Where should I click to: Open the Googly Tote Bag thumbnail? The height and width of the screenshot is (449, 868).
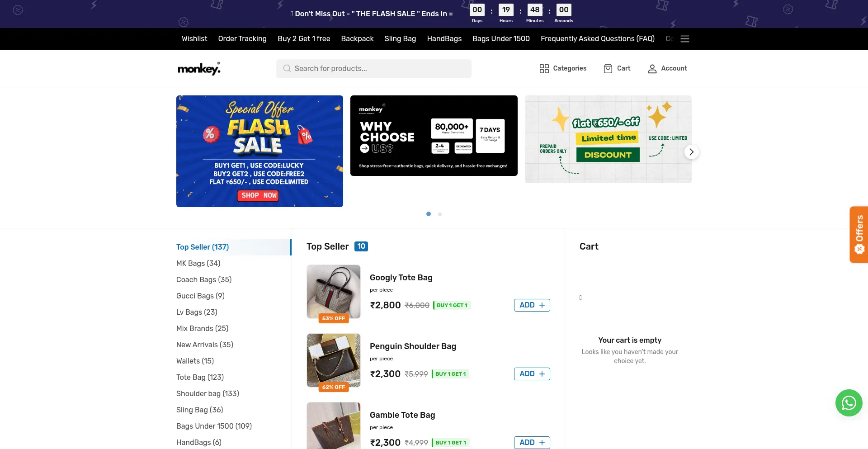tap(334, 292)
